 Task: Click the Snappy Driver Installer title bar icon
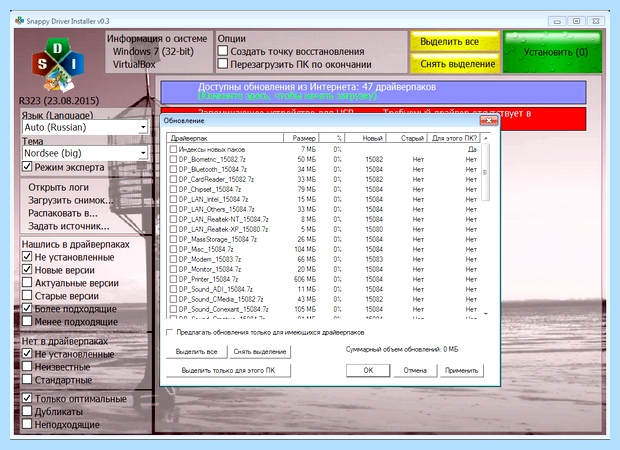tap(19, 21)
